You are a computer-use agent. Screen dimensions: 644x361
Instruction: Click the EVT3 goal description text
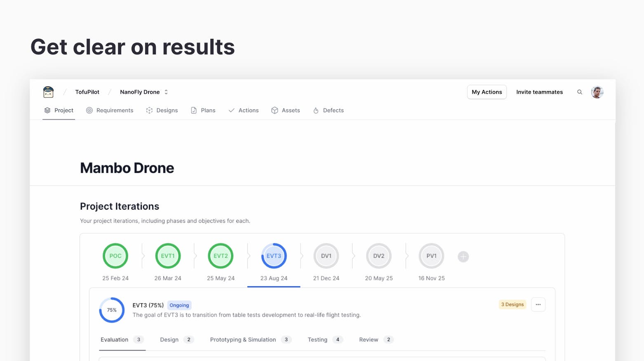pos(247,315)
